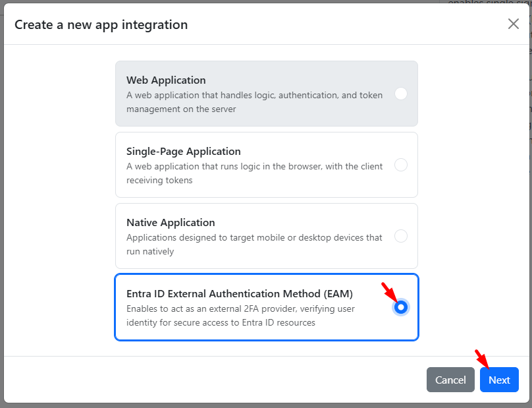
Task: Click the "Single-Page Application" card heading
Action: 183,152
